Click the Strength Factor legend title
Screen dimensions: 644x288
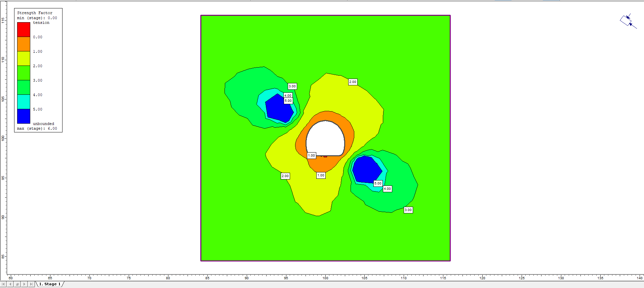[35, 13]
